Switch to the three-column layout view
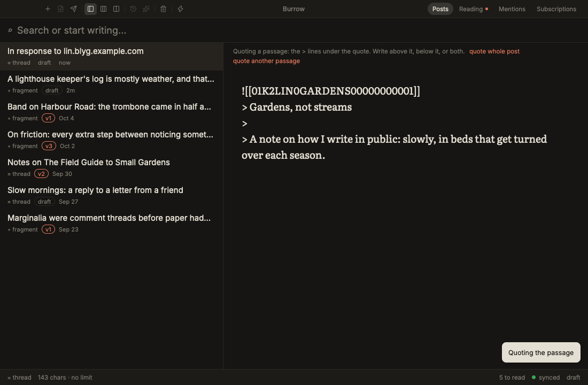 (x=104, y=9)
